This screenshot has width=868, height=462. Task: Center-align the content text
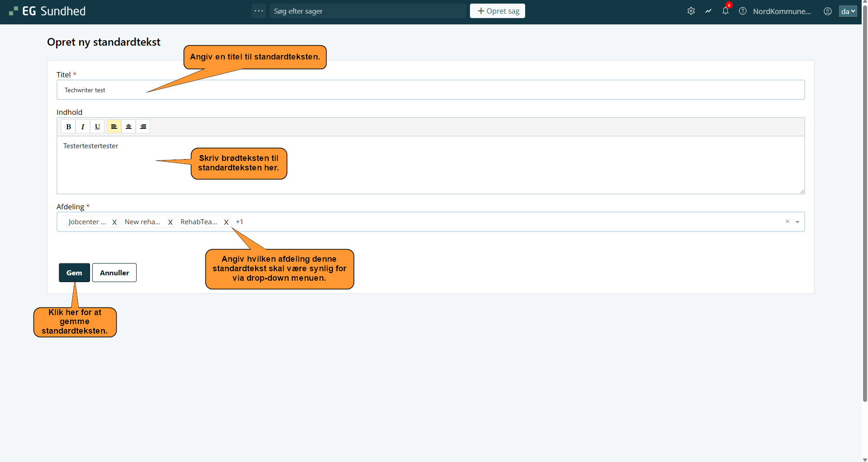(128, 127)
